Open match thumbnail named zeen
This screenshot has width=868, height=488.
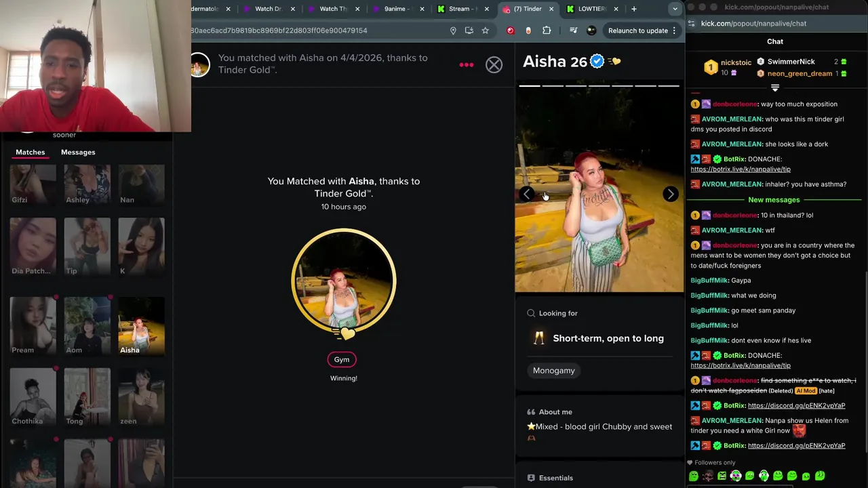pos(141,397)
